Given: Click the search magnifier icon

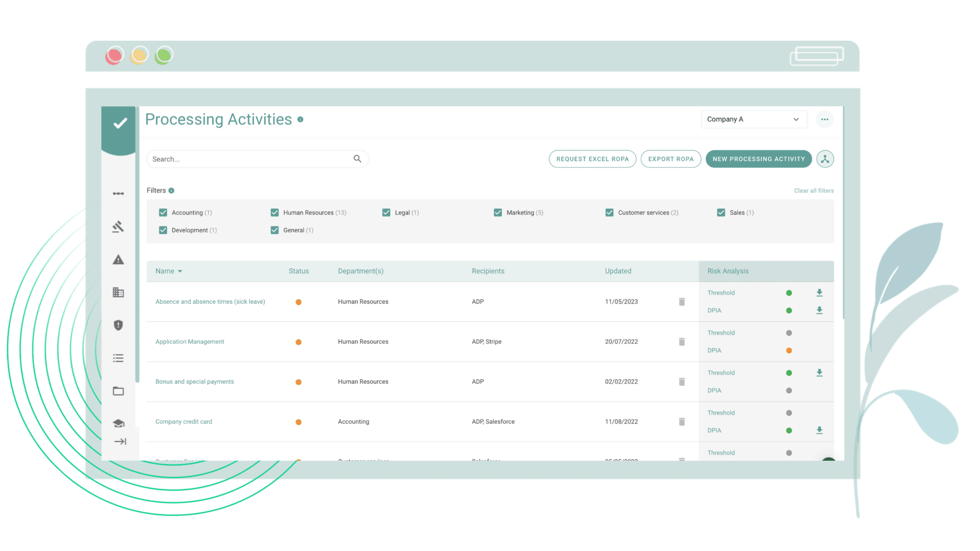Looking at the screenshot, I should (357, 159).
